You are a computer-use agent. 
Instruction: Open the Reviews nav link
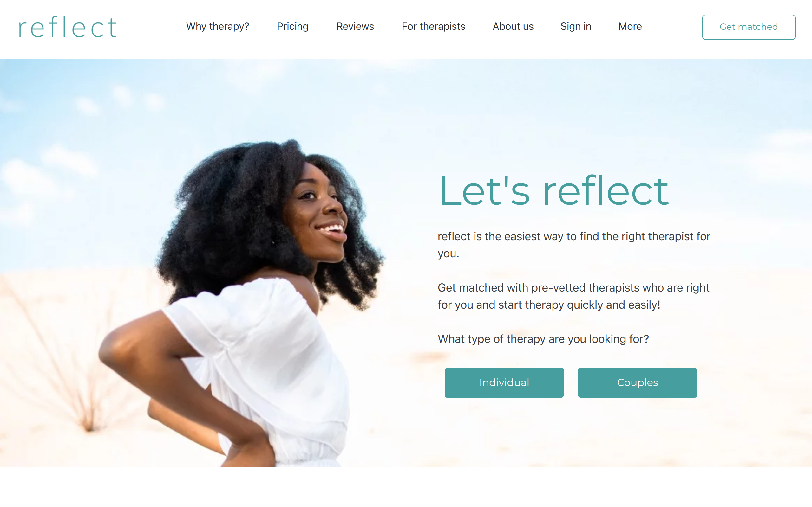pyautogui.click(x=355, y=27)
